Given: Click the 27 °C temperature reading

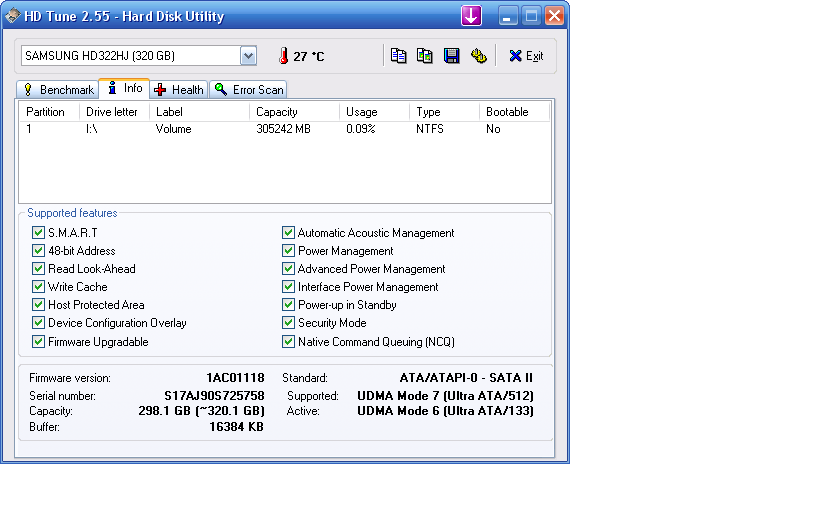Looking at the screenshot, I should [309, 56].
